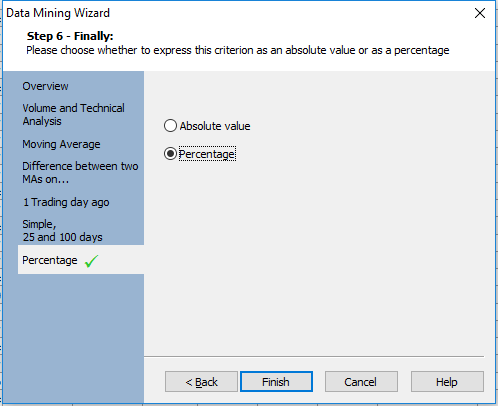Cancel the wizard
This screenshot has width=498, height=406.
pos(361,382)
